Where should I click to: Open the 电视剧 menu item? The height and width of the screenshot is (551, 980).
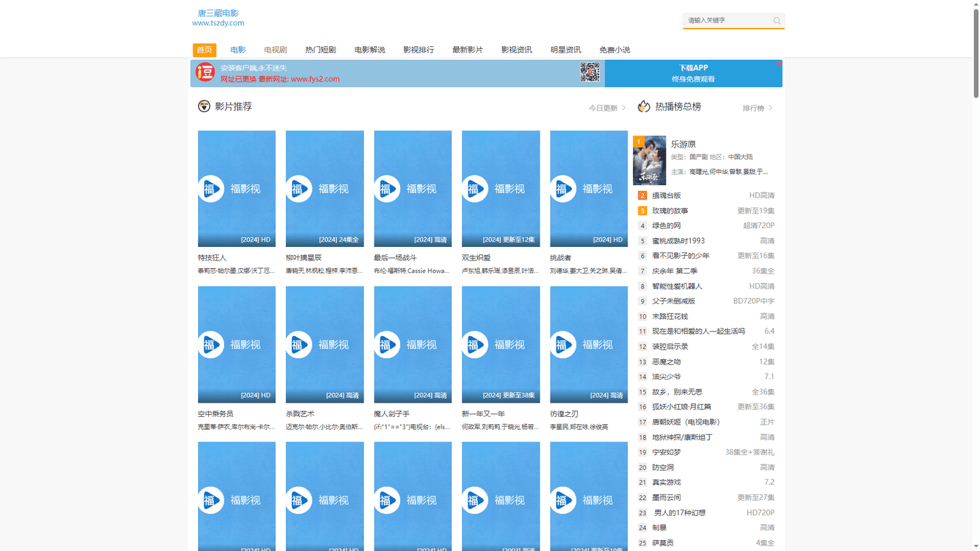[275, 50]
